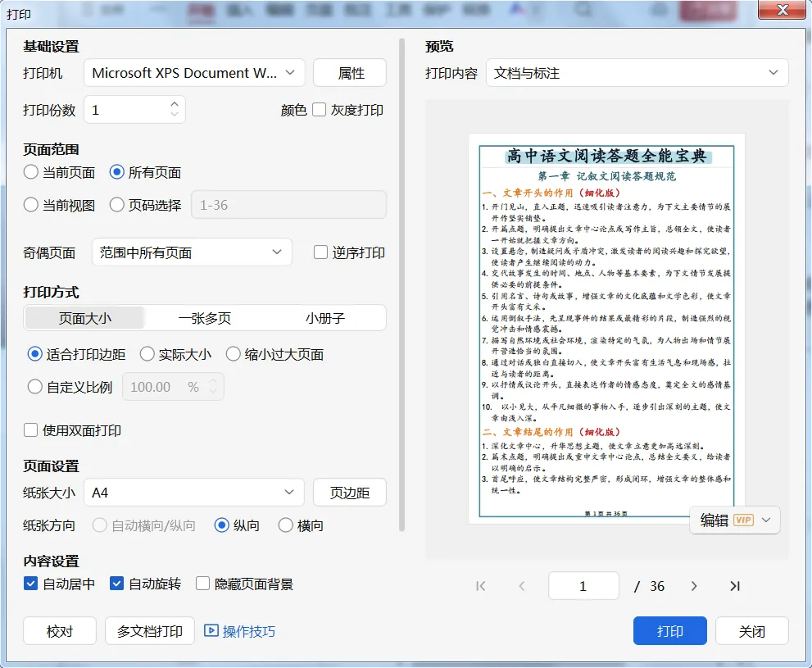The height and width of the screenshot is (668, 812).
Task: Go to previous preview page
Action: [x=522, y=586]
